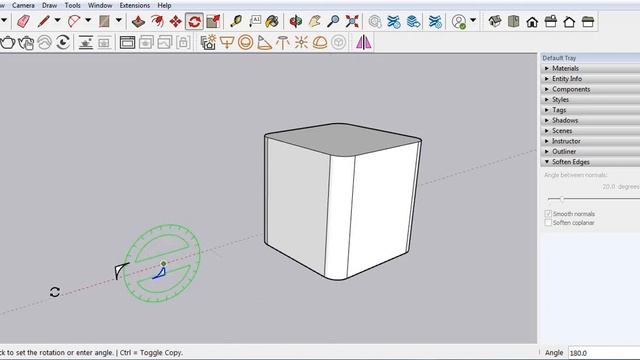Open the Extension Warehouse icon
This screenshot has height=360, width=640.
pos(394,22)
